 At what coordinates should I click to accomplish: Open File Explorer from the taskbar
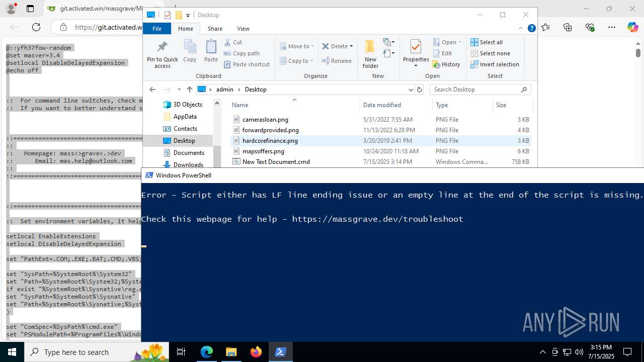pyautogui.click(x=231, y=352)
